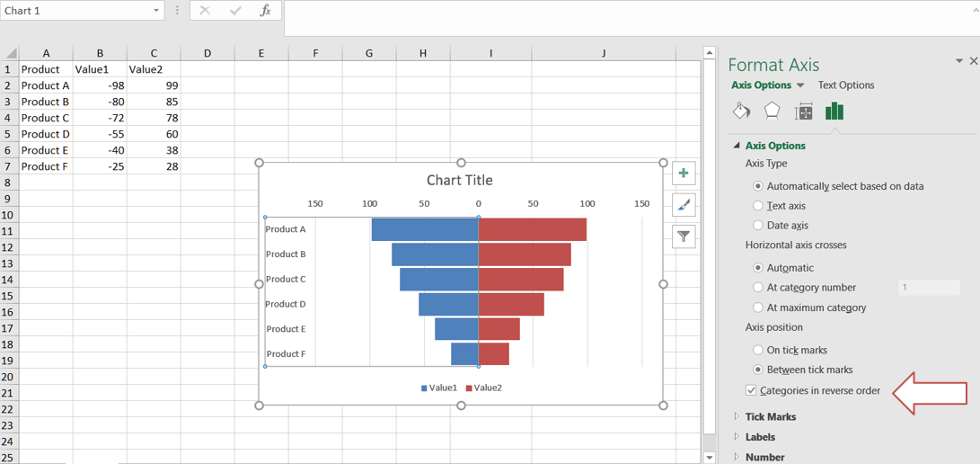Open the Name Box dropdown arrow

155,11
